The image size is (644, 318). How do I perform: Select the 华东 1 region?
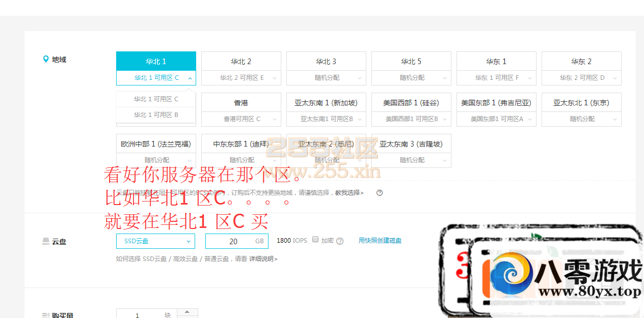point(496,61)
